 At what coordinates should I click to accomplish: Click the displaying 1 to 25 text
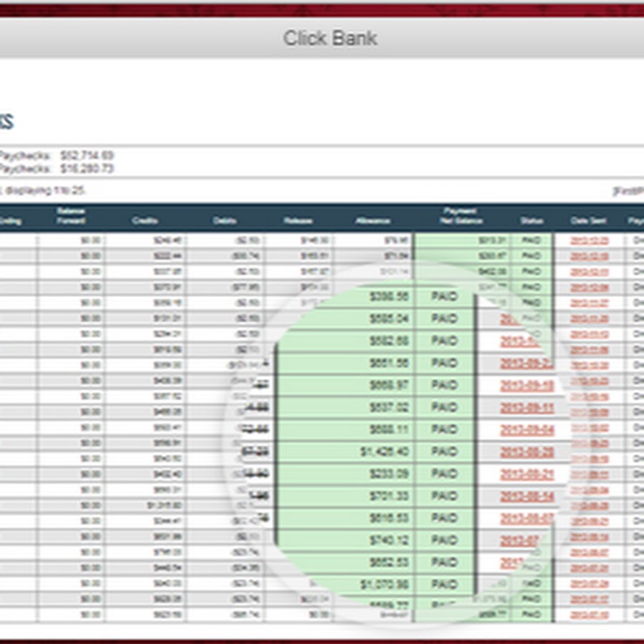point(45,190)
